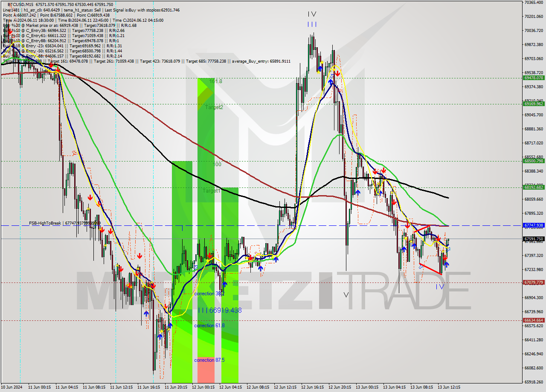Click the 70036.720 price axis label

[533, 31]
